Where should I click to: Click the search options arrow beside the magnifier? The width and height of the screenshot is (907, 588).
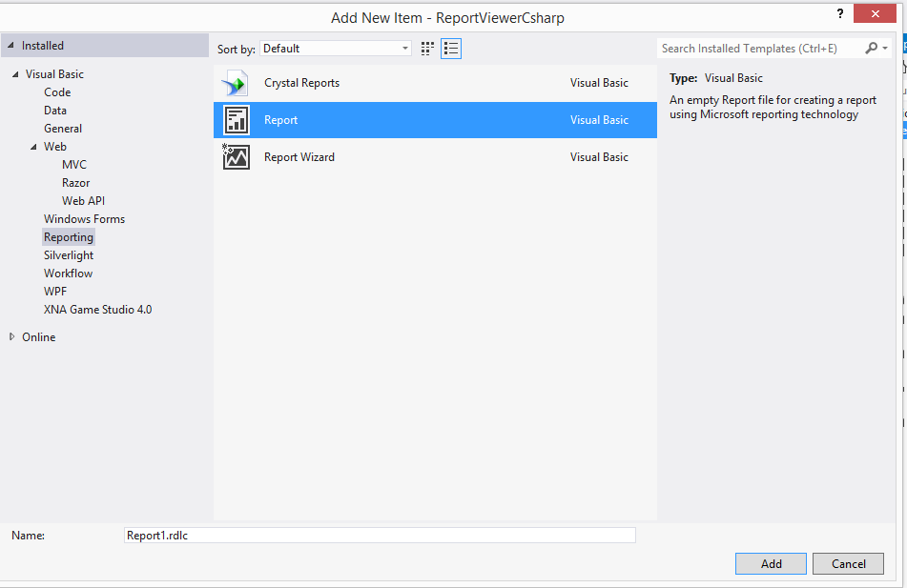888,47
